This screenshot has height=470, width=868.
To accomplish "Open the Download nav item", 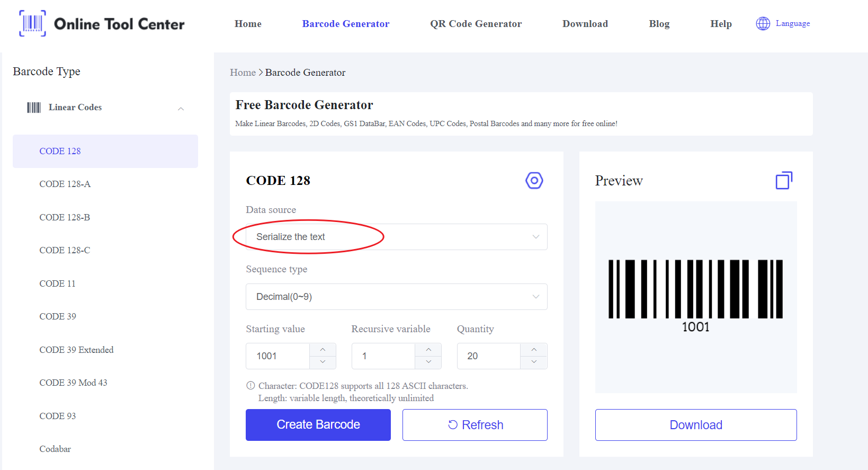I will click(585, 24).
